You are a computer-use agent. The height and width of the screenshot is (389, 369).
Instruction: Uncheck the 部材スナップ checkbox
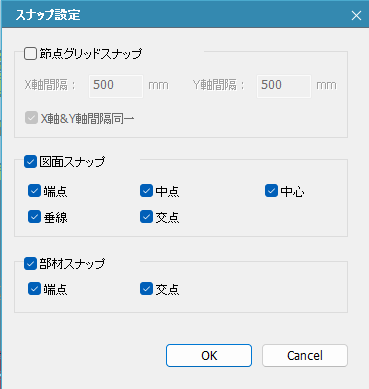click(30, 264)
